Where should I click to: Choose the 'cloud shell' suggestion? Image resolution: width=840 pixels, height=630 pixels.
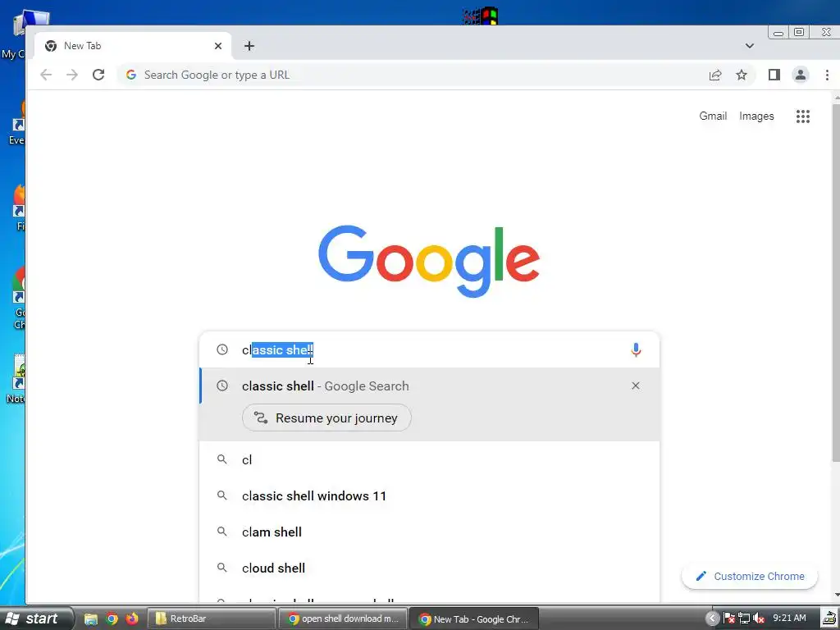pos(429,568)
